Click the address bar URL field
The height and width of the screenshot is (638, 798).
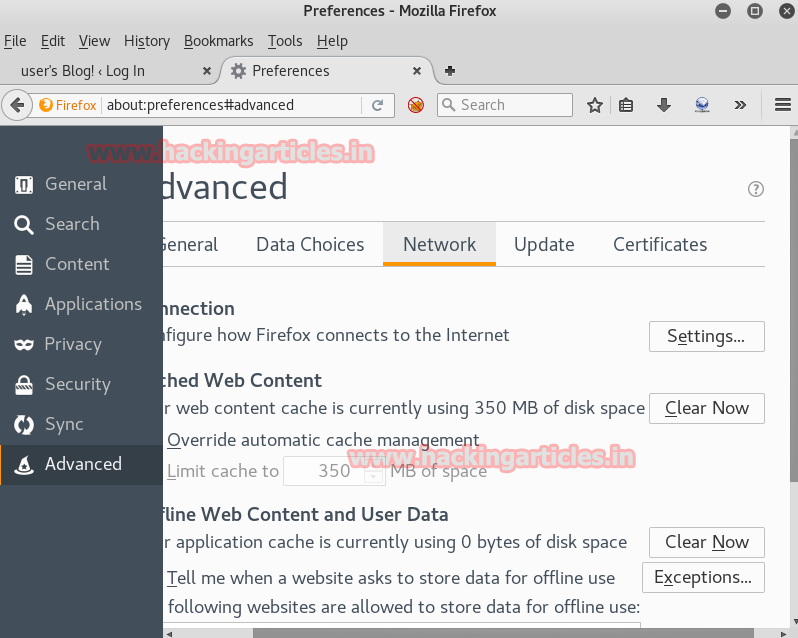(232, 105)
